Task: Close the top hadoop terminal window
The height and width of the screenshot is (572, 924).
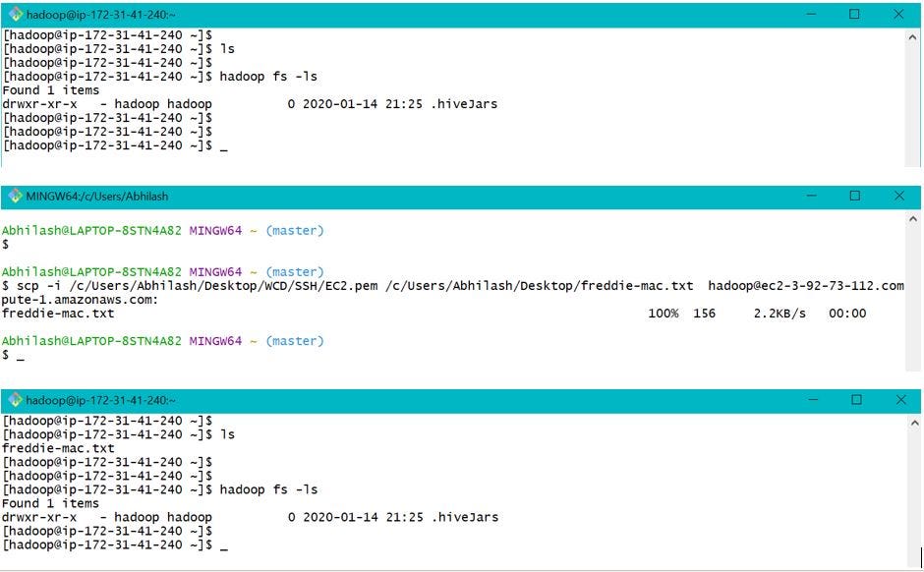Action: (x=898, y=14)
